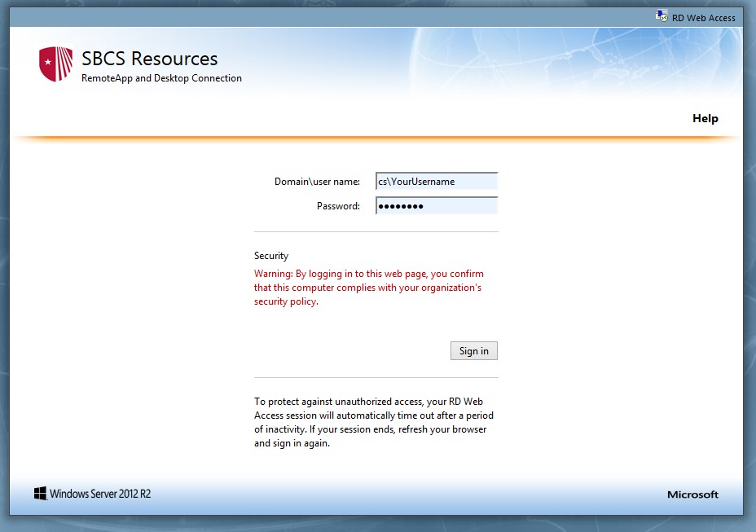Focus the Password input field
Viewport: 756px width, 532px height.
(x=437, y=205)
